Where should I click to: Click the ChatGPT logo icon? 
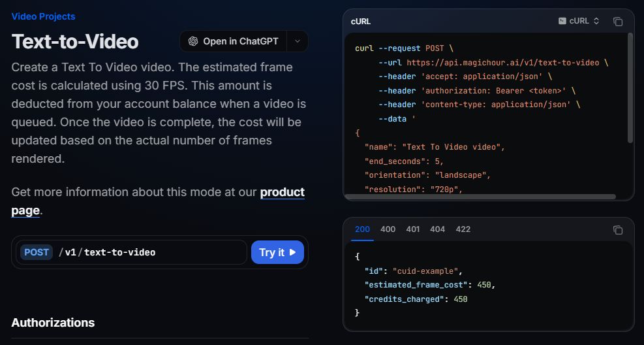[x=193, y=41]
